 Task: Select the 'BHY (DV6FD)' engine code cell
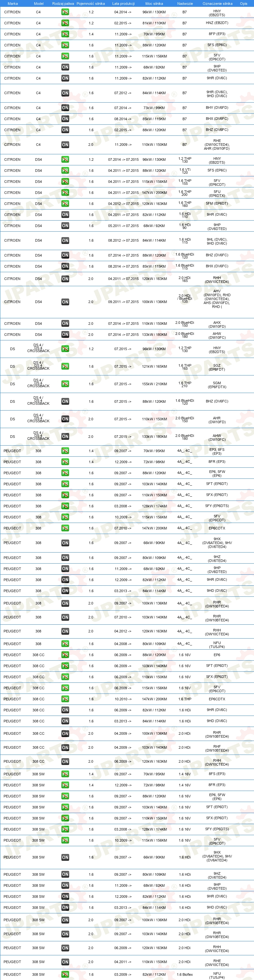click(217, 108)
